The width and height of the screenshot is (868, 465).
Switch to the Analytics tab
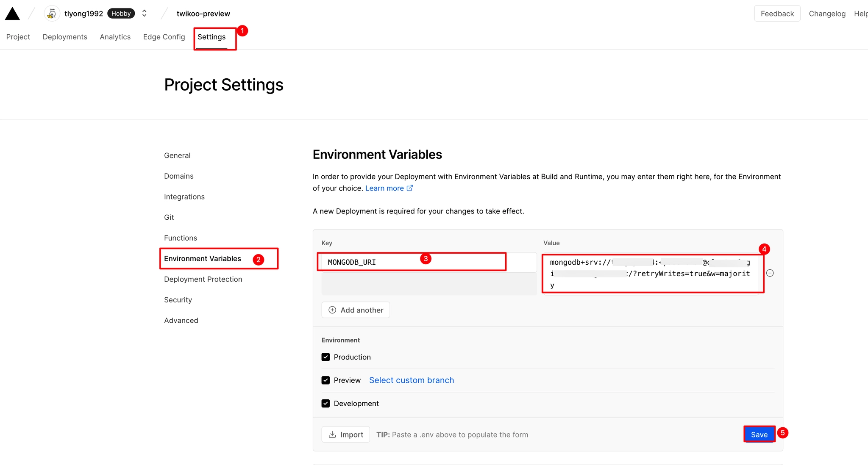115,37
